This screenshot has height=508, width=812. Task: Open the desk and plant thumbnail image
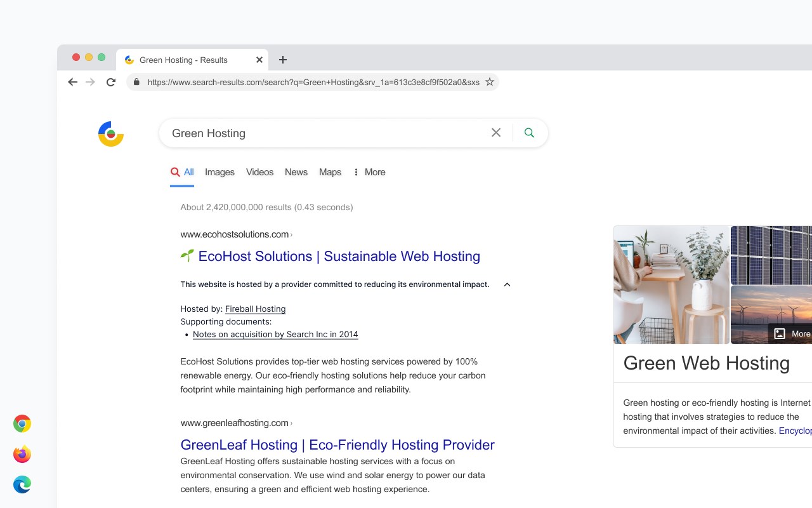click(x=671, y=284)
